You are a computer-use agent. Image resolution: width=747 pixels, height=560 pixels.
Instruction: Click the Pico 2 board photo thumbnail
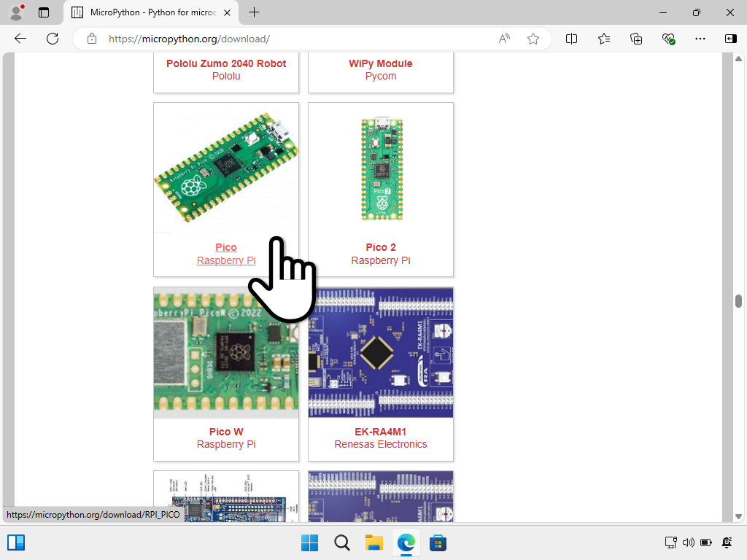tap(382, 169)
